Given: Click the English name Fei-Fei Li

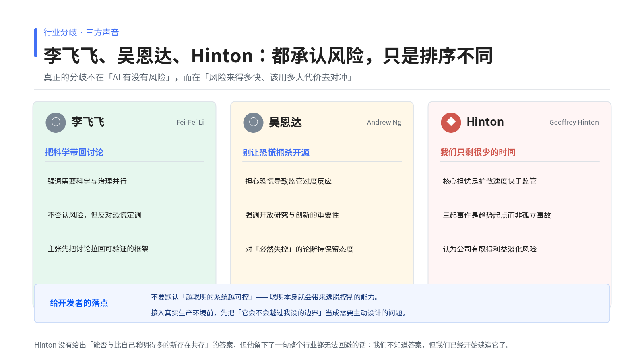Looking at the screenshot, I should coord(190,122).
